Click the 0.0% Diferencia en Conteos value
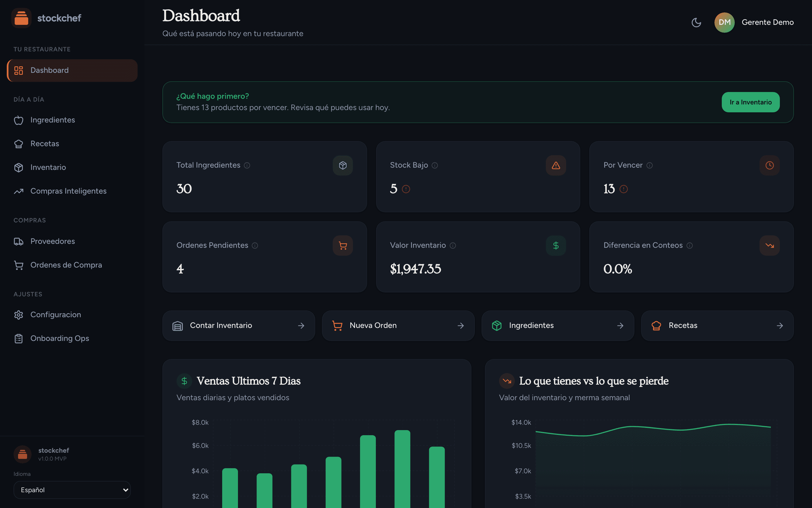This screenshot has width=812, height=508. coord(618,269)
